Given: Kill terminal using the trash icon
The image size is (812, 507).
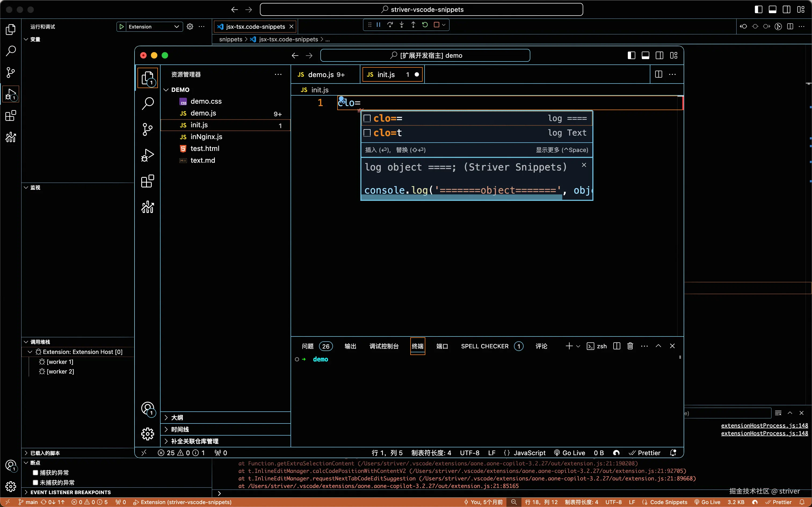Looking at the screenshot, I should (x=630, y=346).
